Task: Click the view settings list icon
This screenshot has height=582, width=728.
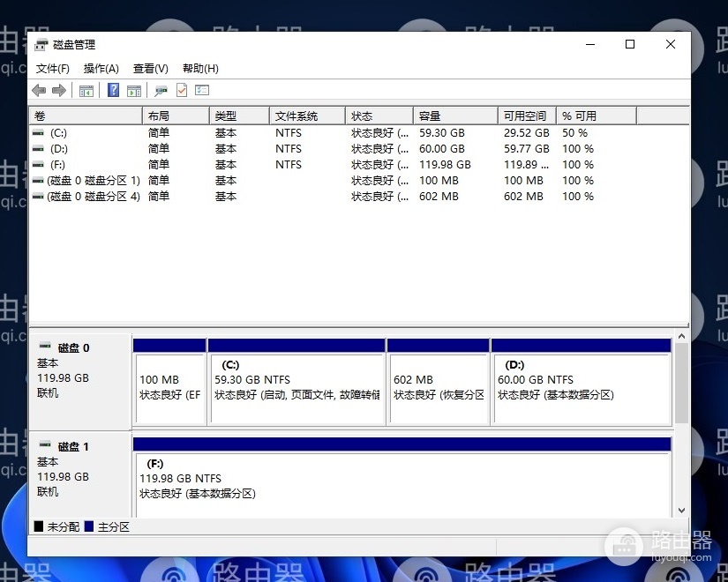Action: click(x=202, y=90)
